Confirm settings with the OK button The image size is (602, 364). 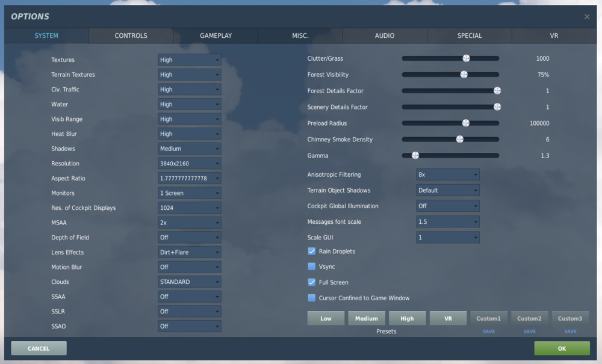coord(562,348)
